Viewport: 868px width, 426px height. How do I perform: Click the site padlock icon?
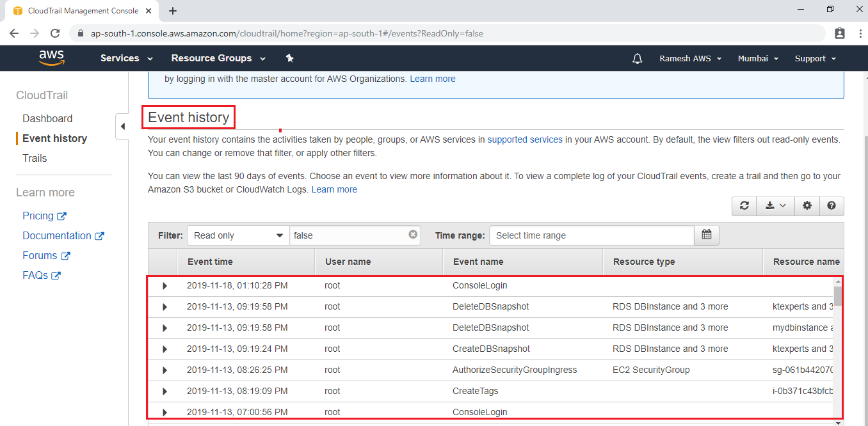tap(81, 33)
